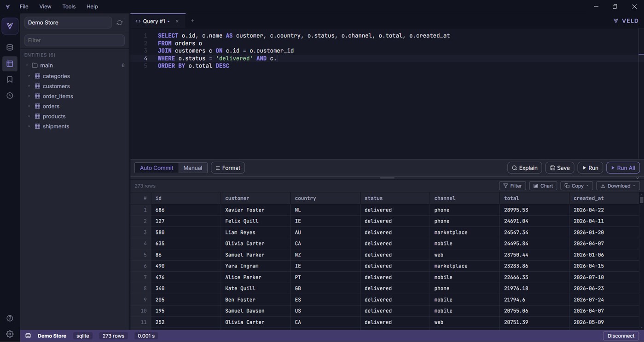
Task: Expand the orders table
Action: (x=29, y=106)
